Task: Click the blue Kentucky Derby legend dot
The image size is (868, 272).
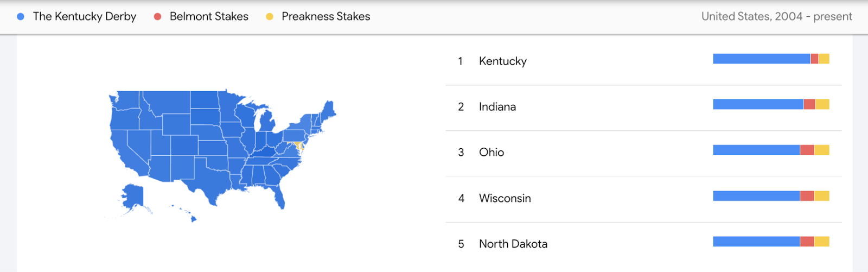Action: [21, 17]
